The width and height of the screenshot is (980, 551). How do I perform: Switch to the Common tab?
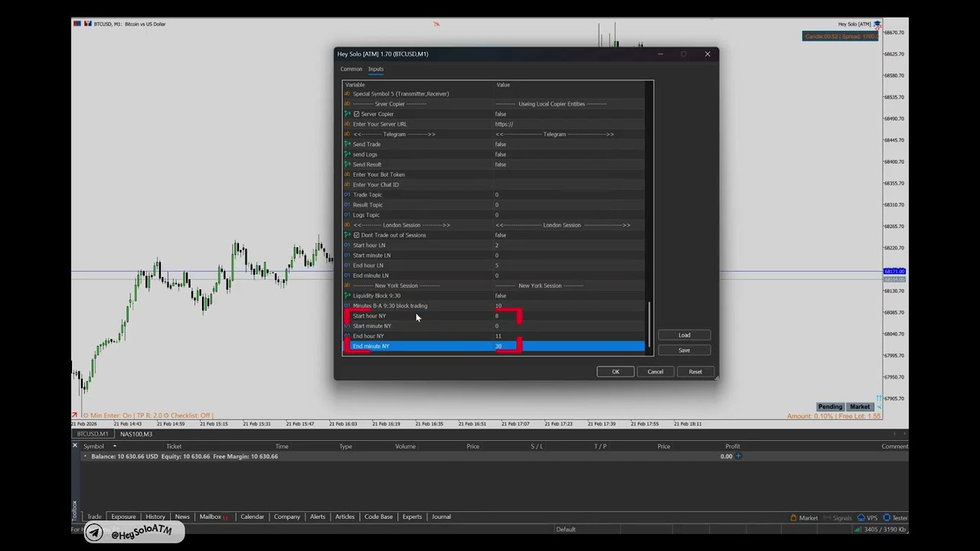351,69
